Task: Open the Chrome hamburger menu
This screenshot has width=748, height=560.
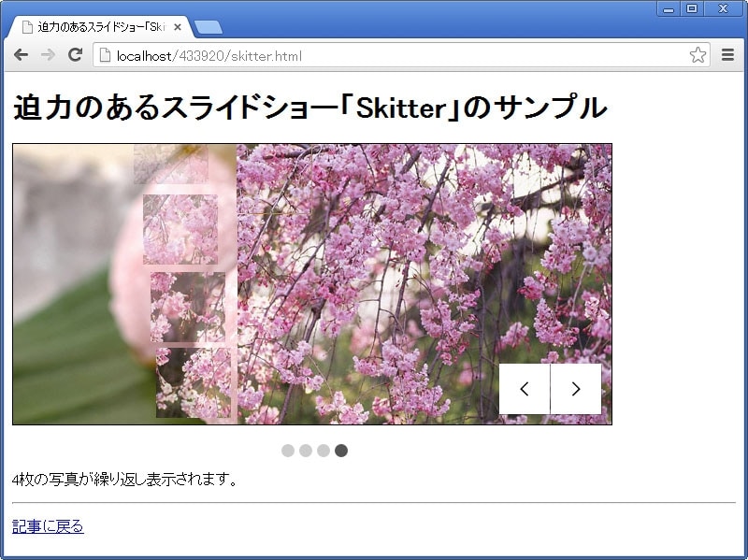Action: (727, 55)
